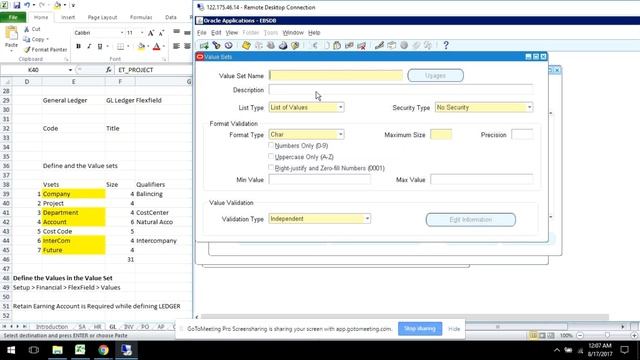This screenshot has height=360, width=640.
Task: Open the Excel Name Box dropdown arrow
Action: [70, 70]
